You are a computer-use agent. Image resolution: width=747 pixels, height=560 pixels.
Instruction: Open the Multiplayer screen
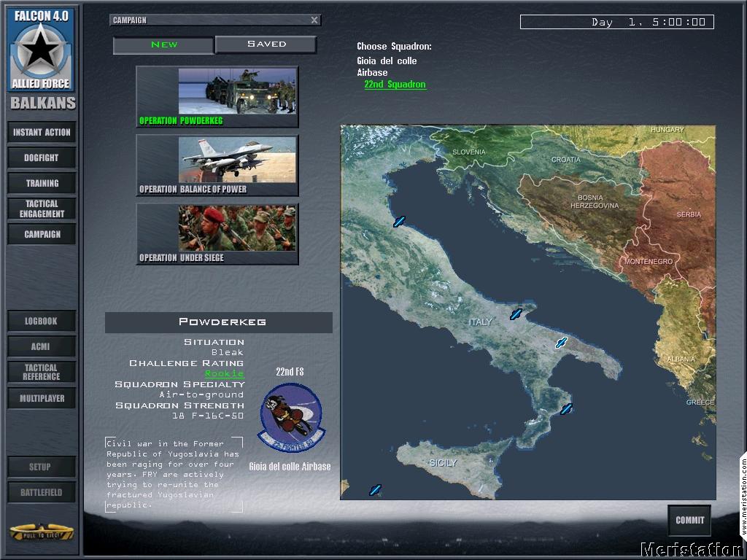41,398
